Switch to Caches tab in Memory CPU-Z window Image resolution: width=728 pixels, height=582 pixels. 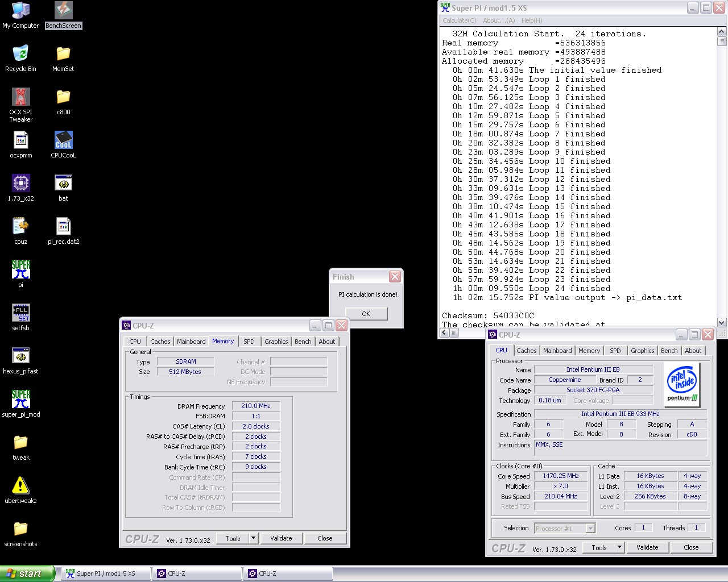tap(160, 342)
